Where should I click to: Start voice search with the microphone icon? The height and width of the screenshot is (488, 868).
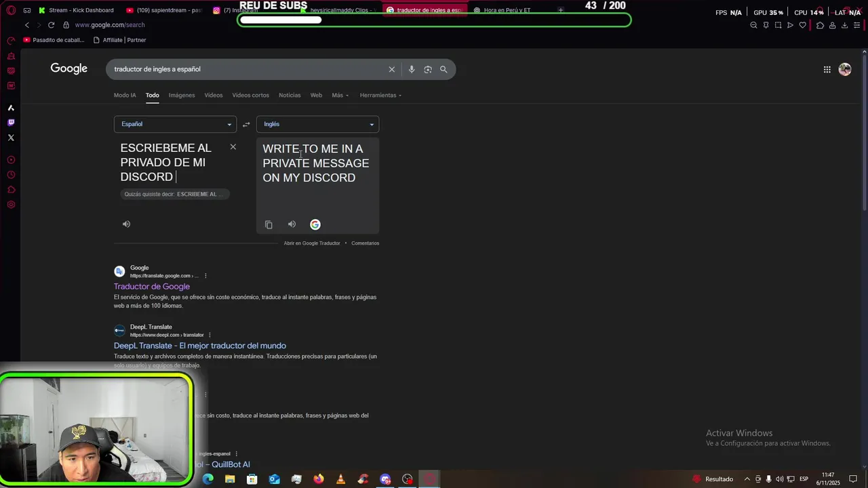coord(411,69)
